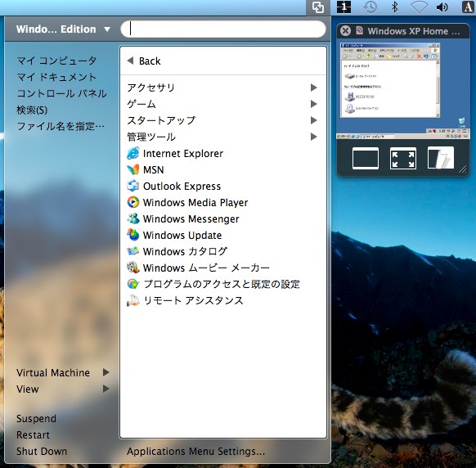Viewport: 476px width, 468px height.
Task: Shut Down the virtual machine
Action: pos(42,452)
